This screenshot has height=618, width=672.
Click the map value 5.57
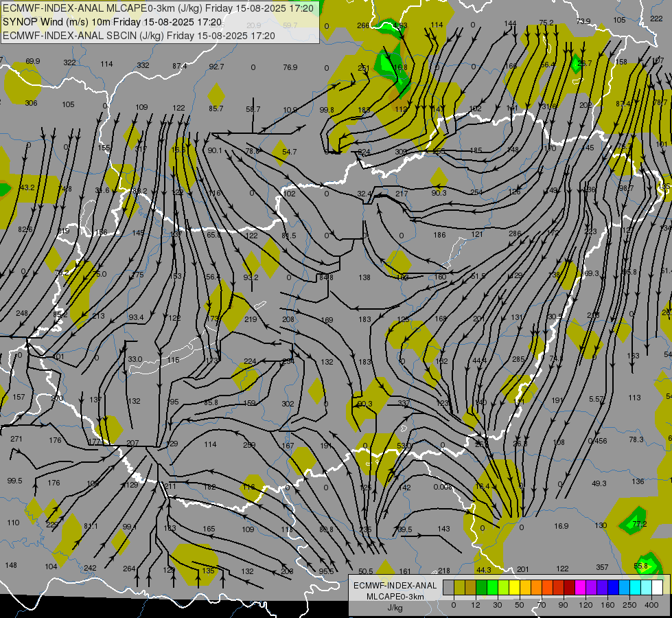tap(596, 399)
